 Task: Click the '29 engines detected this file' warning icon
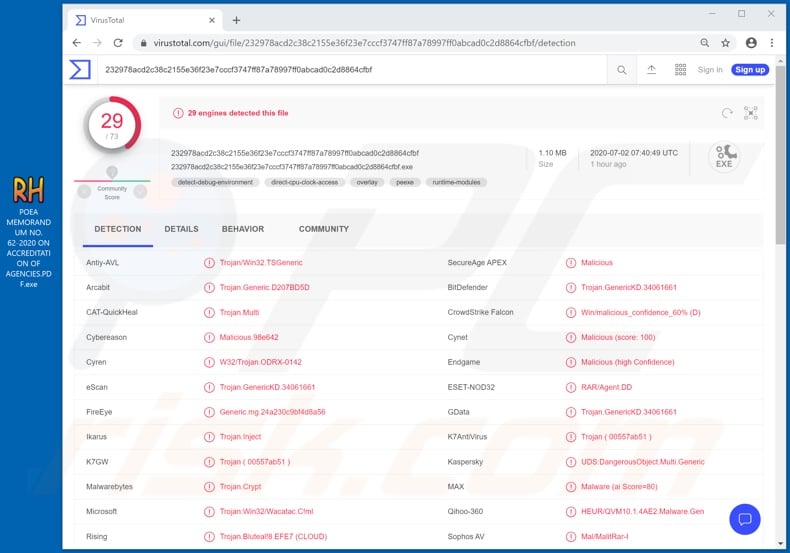(178, 113)
